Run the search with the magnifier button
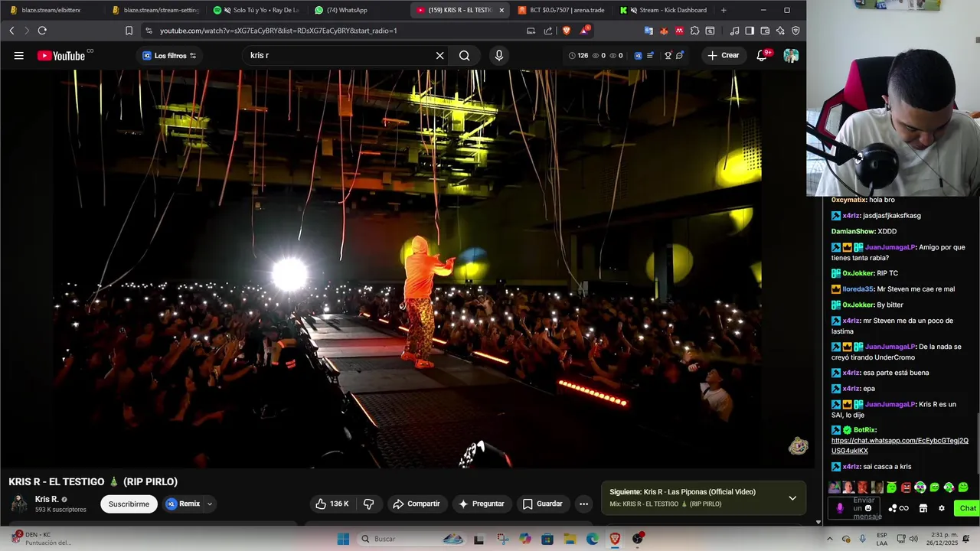 tap(464, 55)
